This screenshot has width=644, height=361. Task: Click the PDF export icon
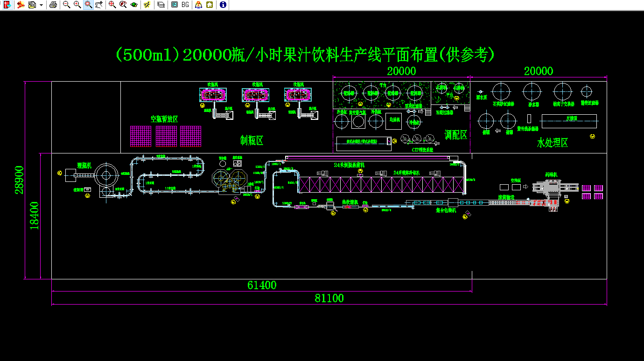tap(21, 5)
